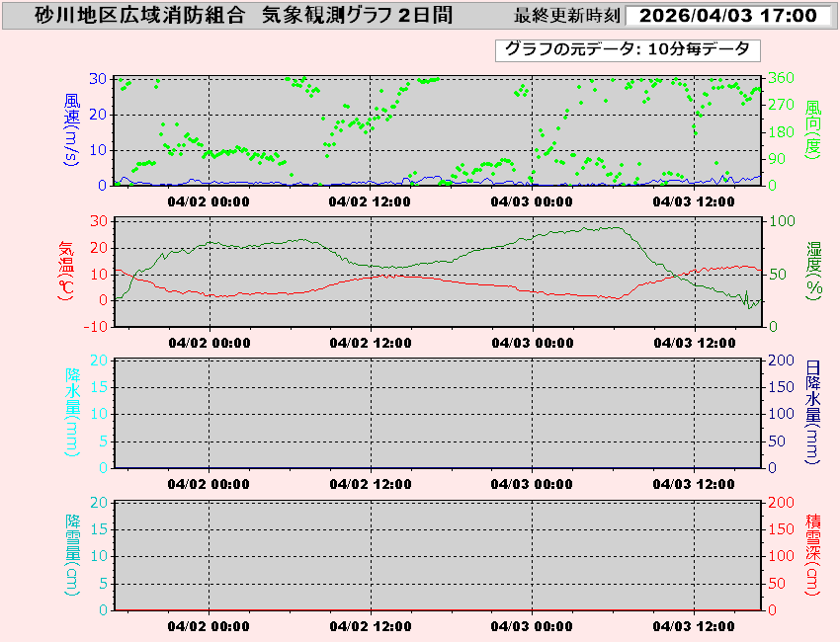Viewport: 840px width, 642px height.
Task: Click the グラフの元データ 10分毎データ box
Action: coord(628,49)
